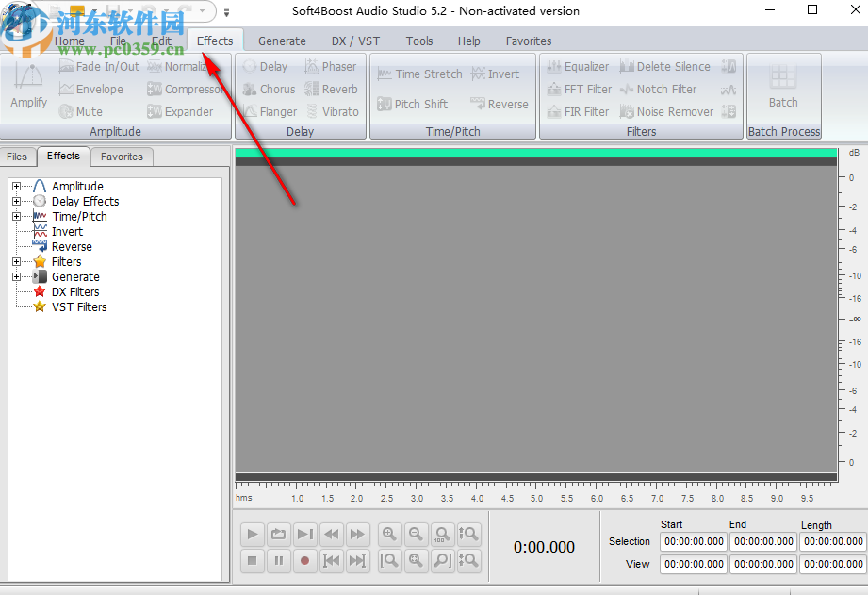The height and width of the screenshot is (595, 868).
Task: Click the vertical zoom out magnifier
Action: 468,561
